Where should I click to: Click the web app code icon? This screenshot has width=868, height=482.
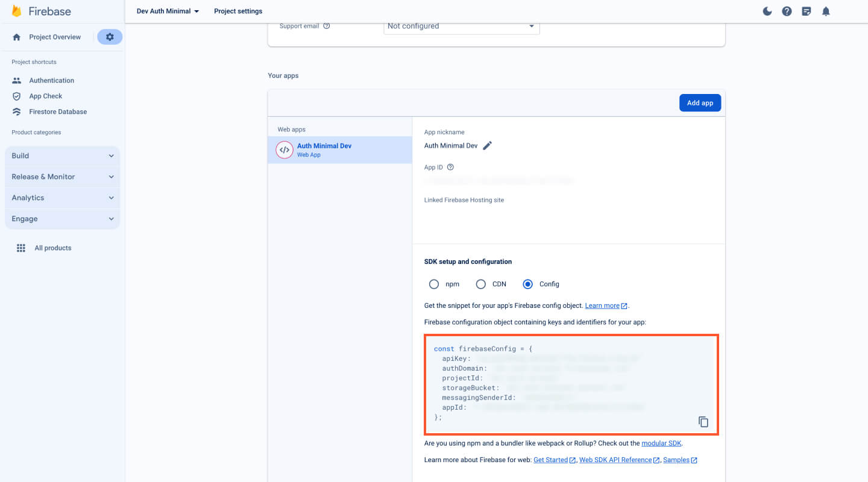pos(285,149)
